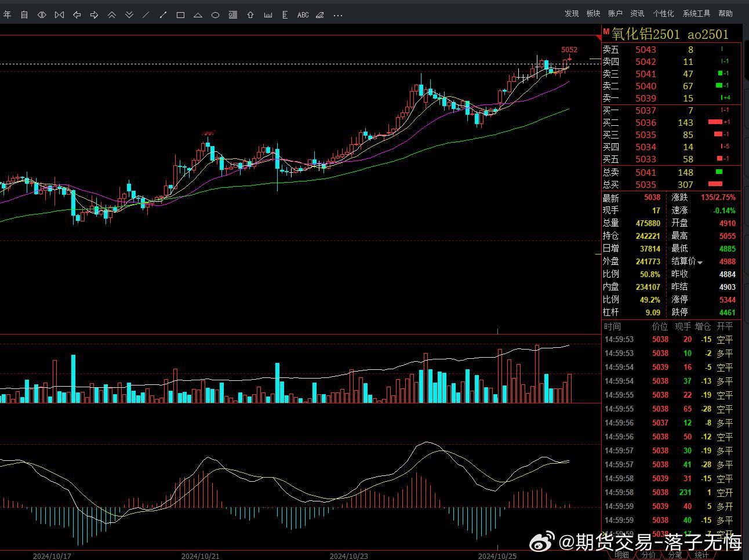Open the 帮助 menu
Viewport: 749px width, 560px height.
[x=725, y=13]
